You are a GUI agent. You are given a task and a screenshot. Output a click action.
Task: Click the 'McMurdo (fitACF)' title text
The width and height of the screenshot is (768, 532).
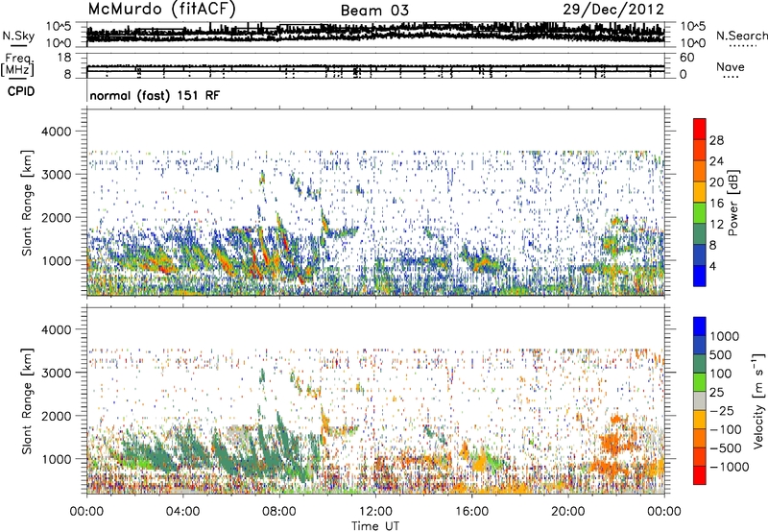click(x=161, y=10)
